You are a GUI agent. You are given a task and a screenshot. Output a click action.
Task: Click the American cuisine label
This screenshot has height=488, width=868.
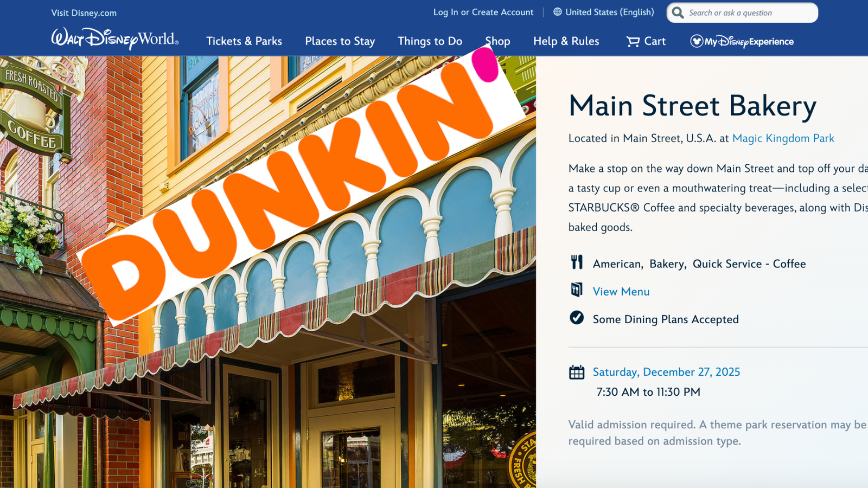point(618,264)
